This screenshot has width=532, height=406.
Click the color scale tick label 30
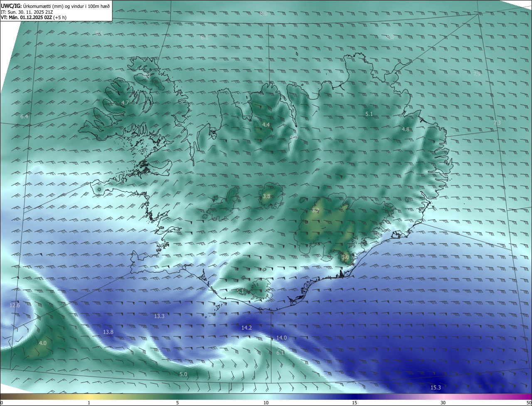click(443, 403)
